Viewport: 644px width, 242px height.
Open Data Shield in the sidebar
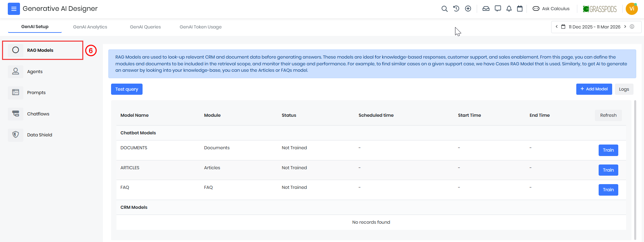tap(40, 135)
